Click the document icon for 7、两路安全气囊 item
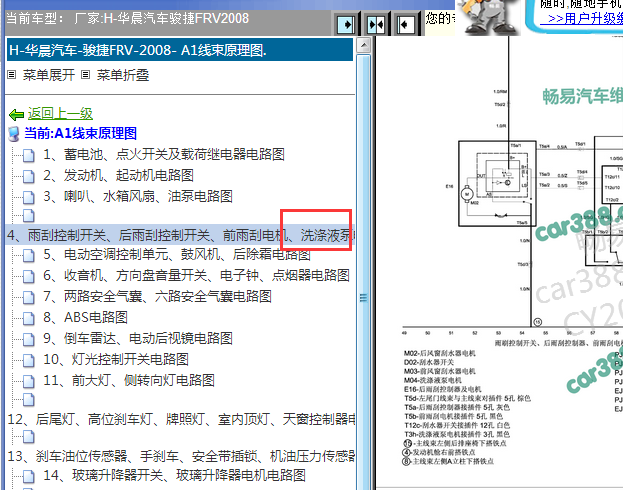Screen dimensions: 623x490 click(x=29, y=297)
